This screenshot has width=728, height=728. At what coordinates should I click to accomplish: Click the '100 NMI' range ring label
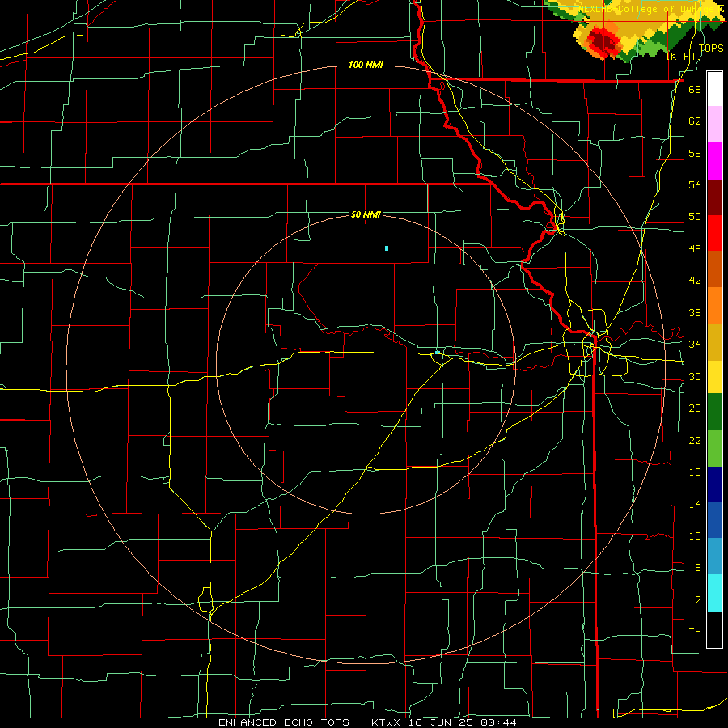(366, 65)
